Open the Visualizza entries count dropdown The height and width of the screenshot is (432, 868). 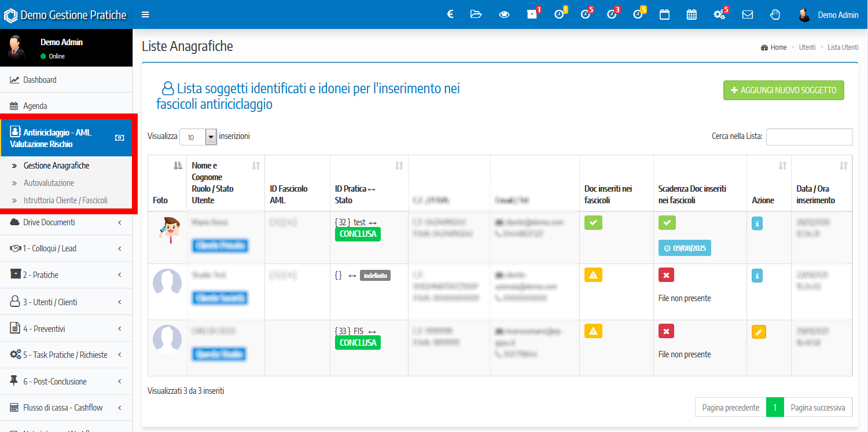pyautogui.click(x=198, y=137)
